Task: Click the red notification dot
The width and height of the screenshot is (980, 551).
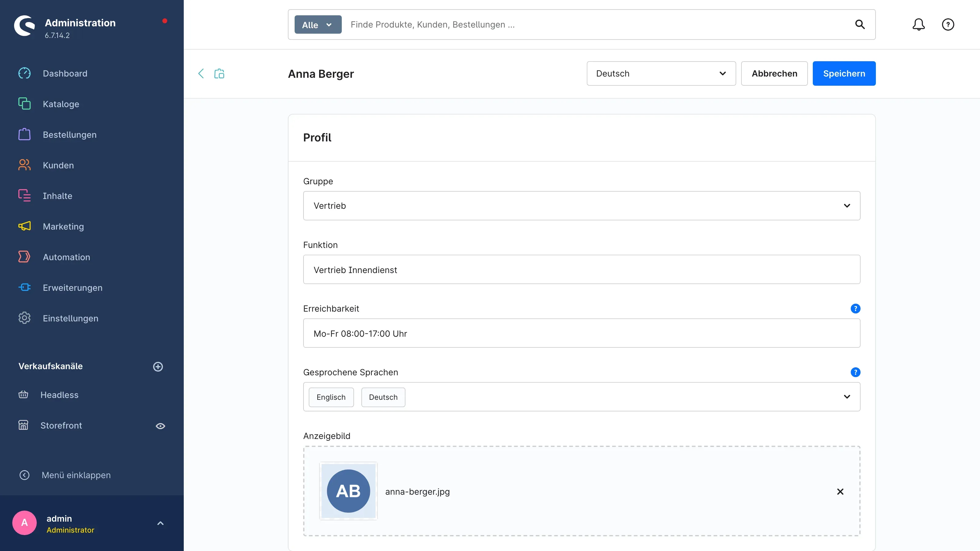Action: pos(165,21)
